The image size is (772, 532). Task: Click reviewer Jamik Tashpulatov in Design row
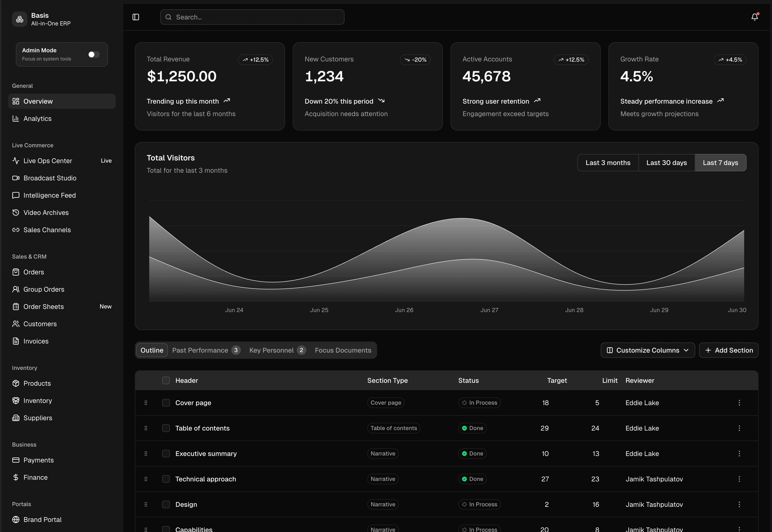point(654,504)
